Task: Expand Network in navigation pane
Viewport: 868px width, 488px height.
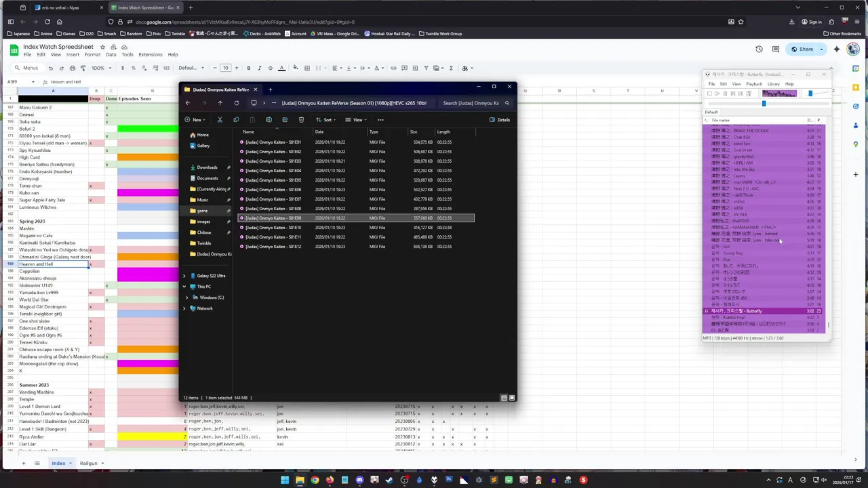Action: coord(184,308)
